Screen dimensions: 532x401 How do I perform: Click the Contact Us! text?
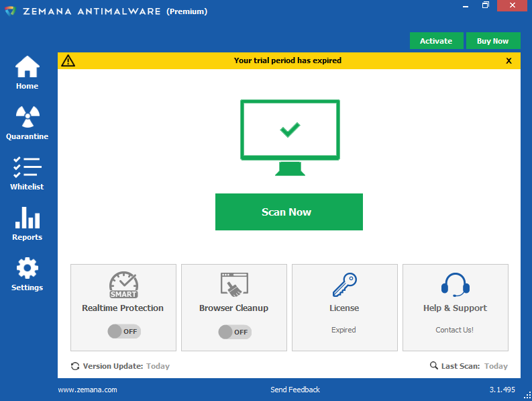coord(455,330)
